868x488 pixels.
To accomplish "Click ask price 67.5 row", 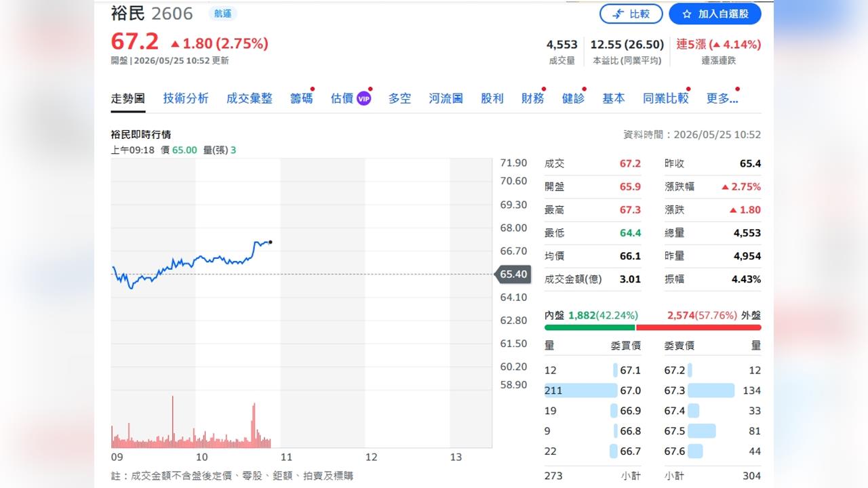I will click(713, 431).
